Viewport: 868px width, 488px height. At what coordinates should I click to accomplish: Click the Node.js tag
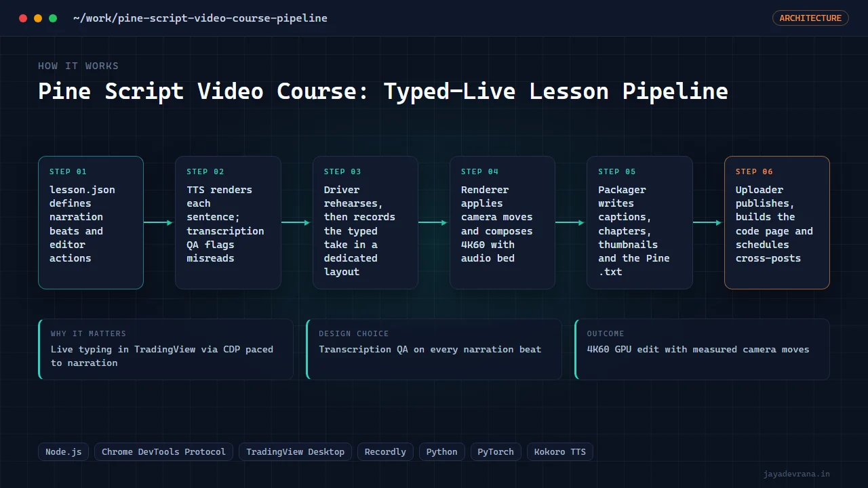63,452
